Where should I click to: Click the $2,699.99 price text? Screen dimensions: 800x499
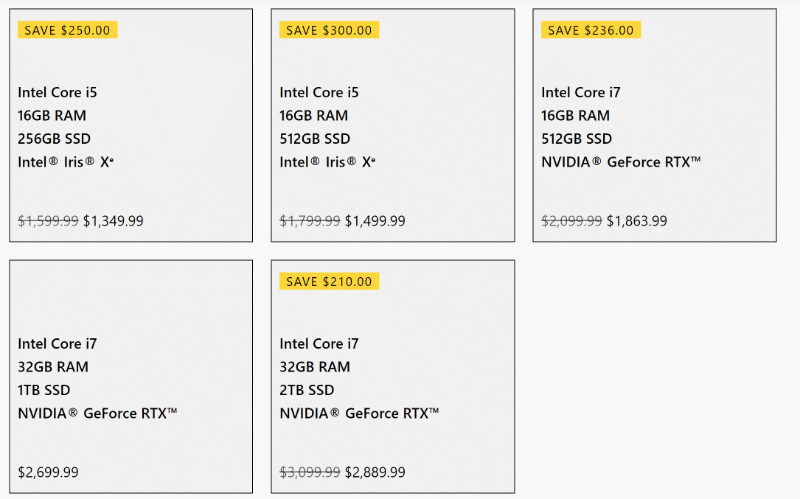coord(48,472)
